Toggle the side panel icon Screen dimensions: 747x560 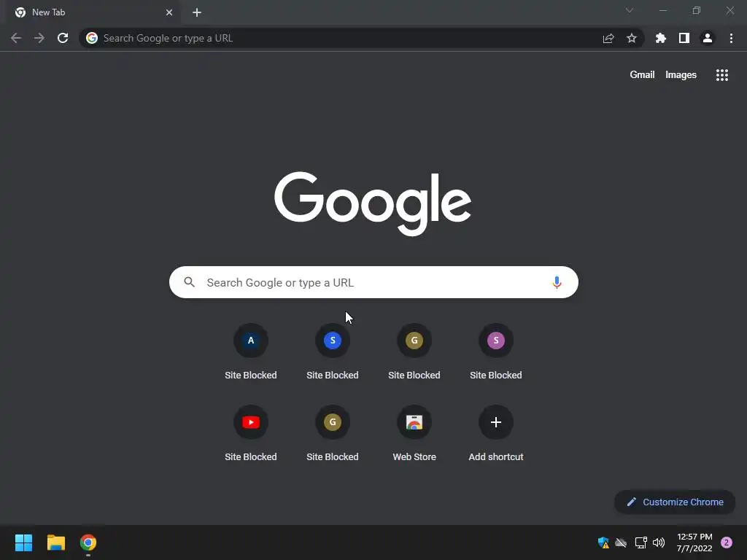pyautogui.click(x=684, y=38)
